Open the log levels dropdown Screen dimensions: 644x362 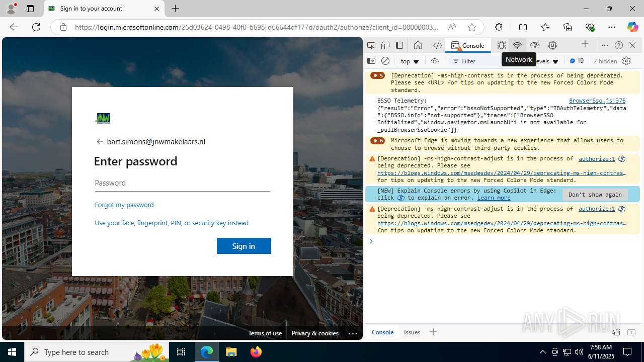[x=546, y=61]
